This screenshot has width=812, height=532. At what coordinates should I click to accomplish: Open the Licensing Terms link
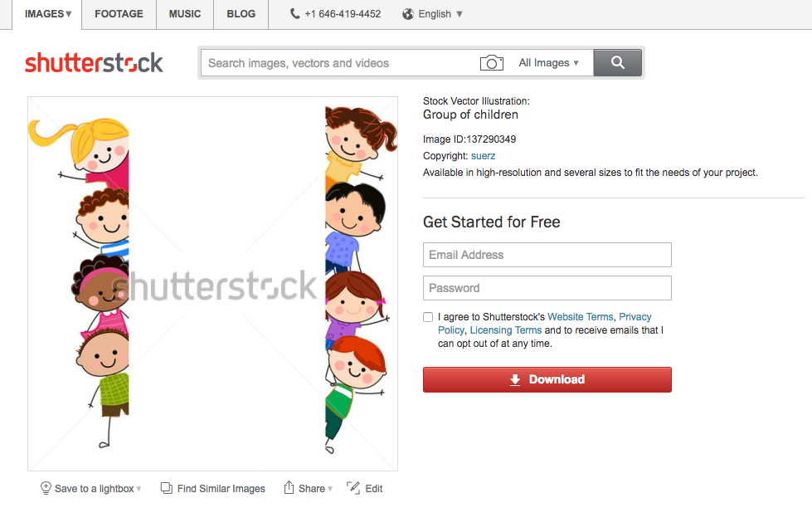[x=505, y=330]
